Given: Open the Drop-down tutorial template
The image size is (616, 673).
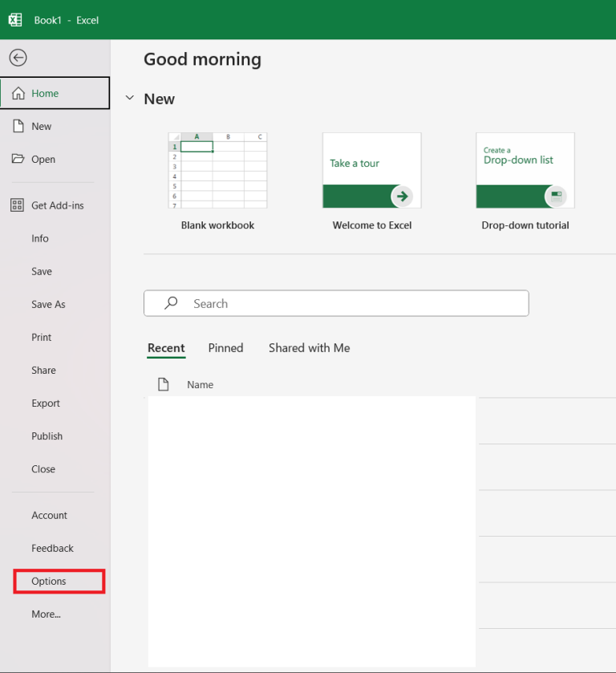Looking at the screenshot, I should click(525, 170).
